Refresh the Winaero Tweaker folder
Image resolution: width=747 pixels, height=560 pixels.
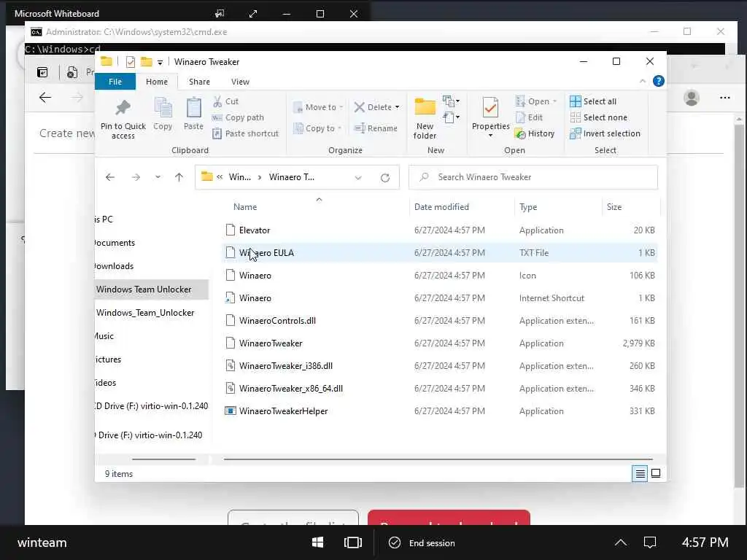pos(385,178)
